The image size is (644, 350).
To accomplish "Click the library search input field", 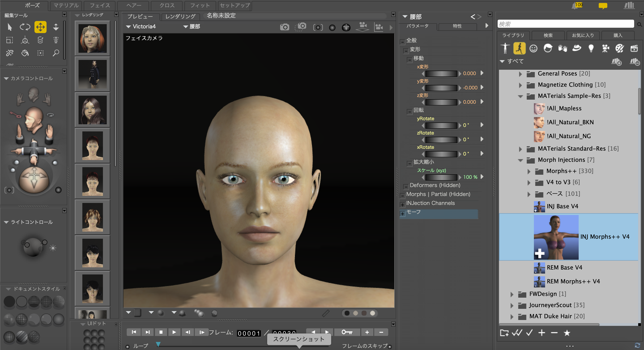I will coord(565,24).
